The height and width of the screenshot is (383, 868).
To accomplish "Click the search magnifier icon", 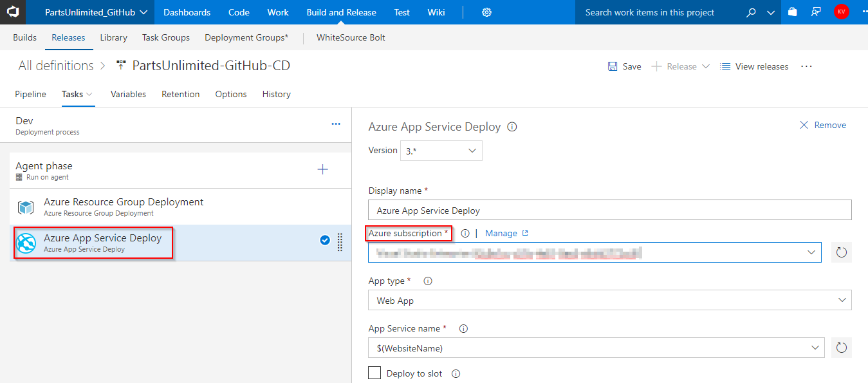I will point(751,12).
